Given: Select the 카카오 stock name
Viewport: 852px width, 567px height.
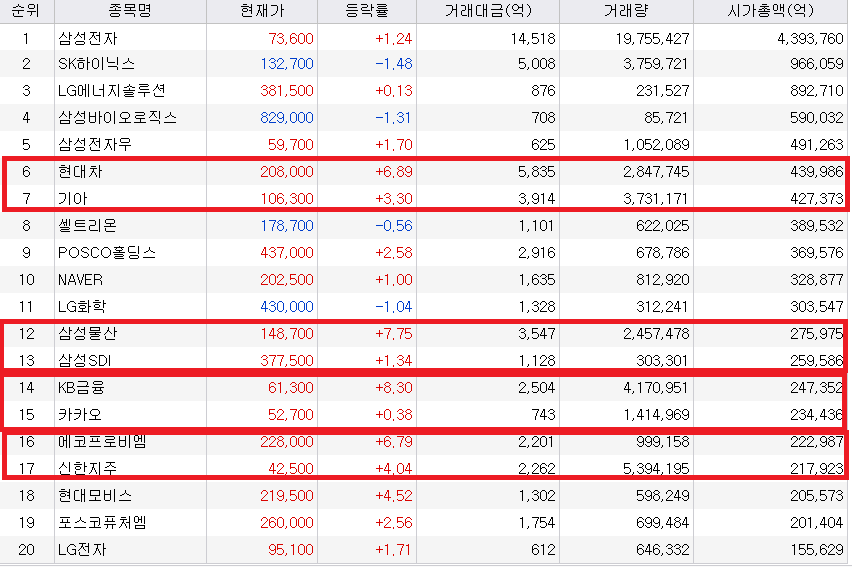Looking at the screenshot, I should tap(80, 415).
